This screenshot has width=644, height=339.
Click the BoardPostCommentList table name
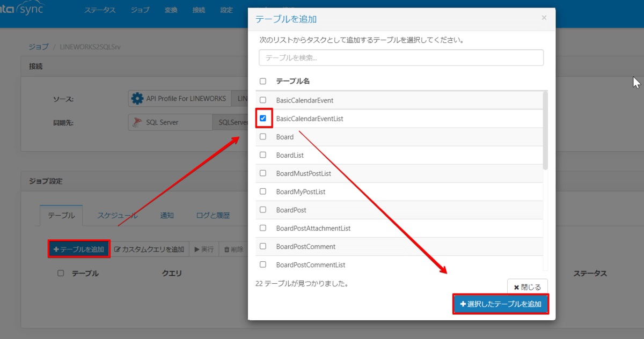pos(311,264)
